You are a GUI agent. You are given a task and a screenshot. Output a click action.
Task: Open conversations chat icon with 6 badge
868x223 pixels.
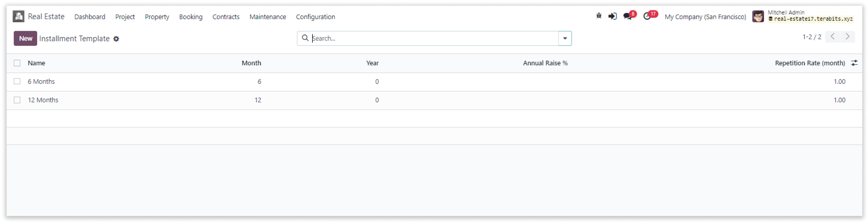pyautogui.click(x=629, y=16)
